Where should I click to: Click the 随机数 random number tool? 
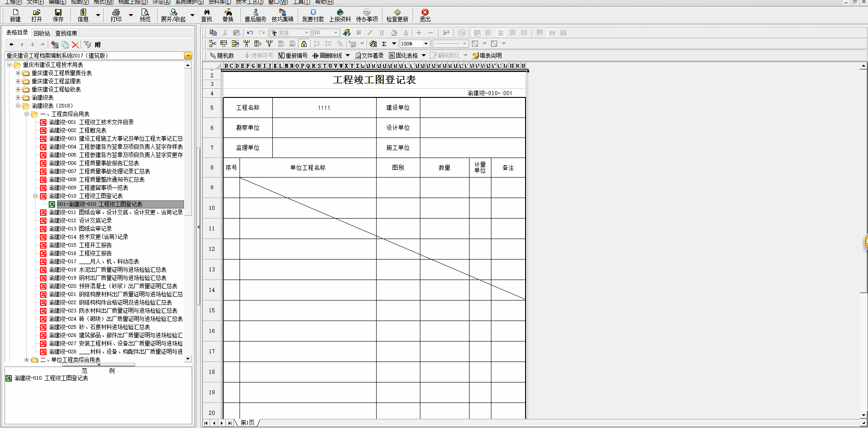pos(222,55)
